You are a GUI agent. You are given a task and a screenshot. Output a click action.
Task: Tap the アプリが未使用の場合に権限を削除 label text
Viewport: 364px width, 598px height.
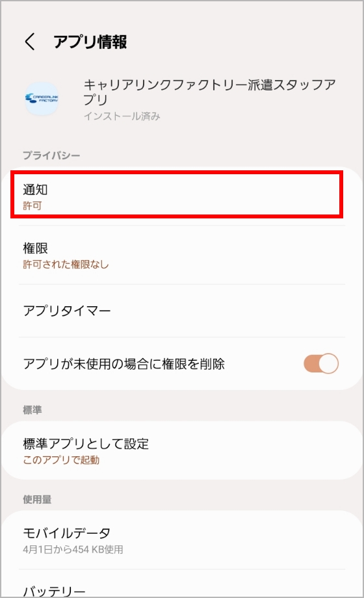(123, 364)
